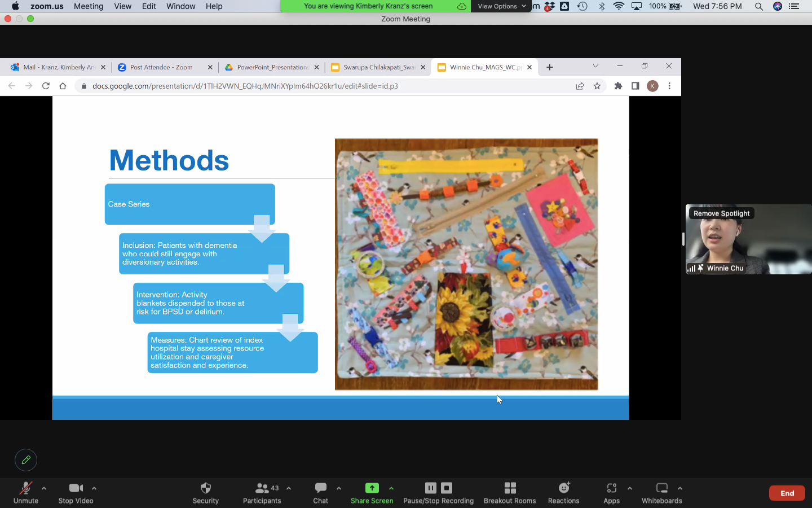Open the View Options dropdown

[501, 6]
